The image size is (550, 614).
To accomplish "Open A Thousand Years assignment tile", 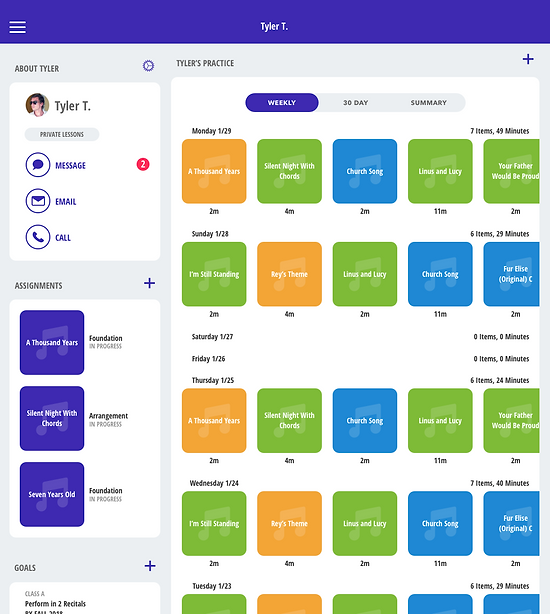I will pos(52,343).
